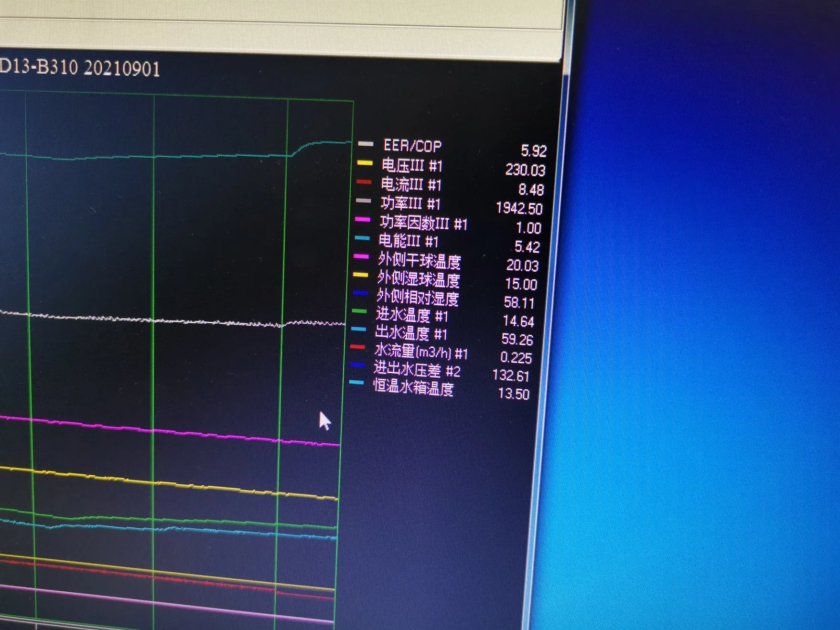Click the energy value 5.42
Image resolution: width=840 pixels, height=630 pixels.
(x=527, y=247)
